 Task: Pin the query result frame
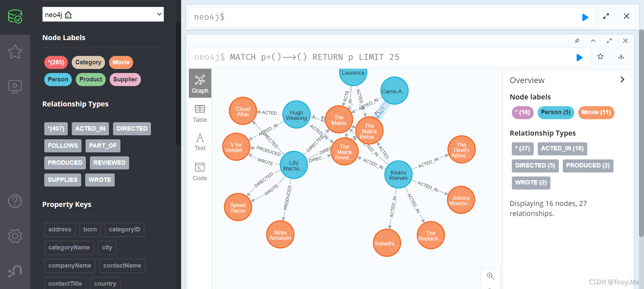click(577, 41)
